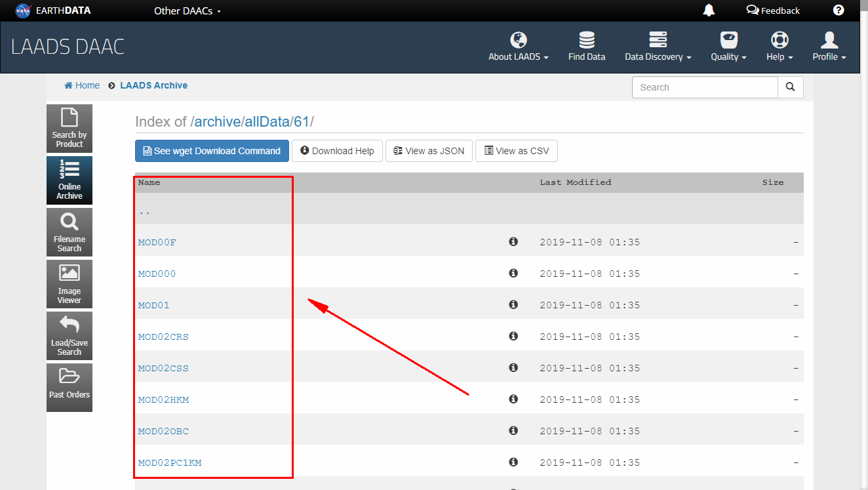868x490 pixels.
Task: Click info icon for MOD02CRS row
Action: click(x=513, y=336)
